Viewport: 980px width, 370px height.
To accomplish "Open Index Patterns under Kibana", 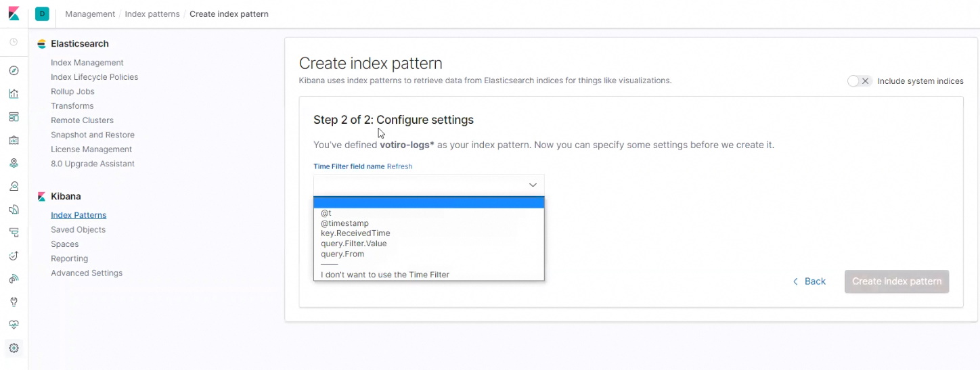I will click(x=79, y=215).
